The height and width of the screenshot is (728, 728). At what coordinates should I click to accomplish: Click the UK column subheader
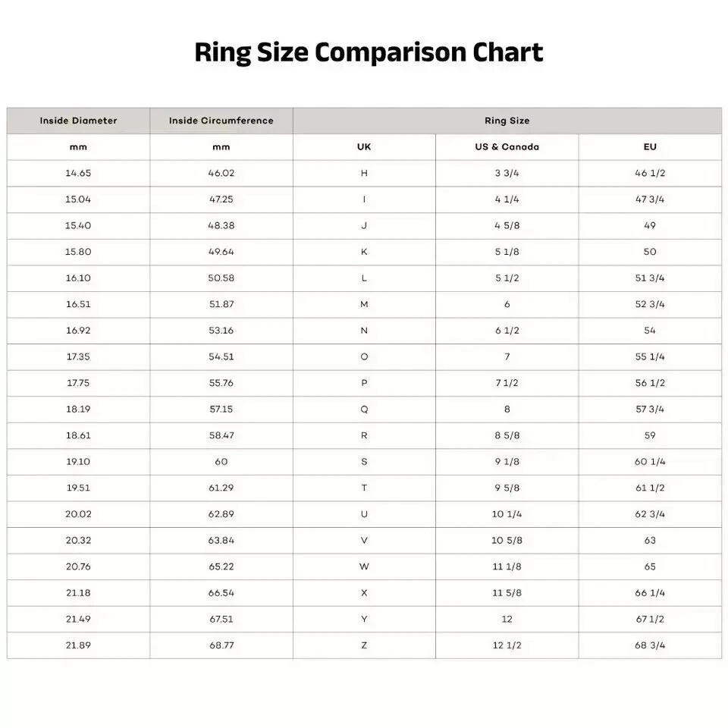pyautogui.click(x=364, y=147)
